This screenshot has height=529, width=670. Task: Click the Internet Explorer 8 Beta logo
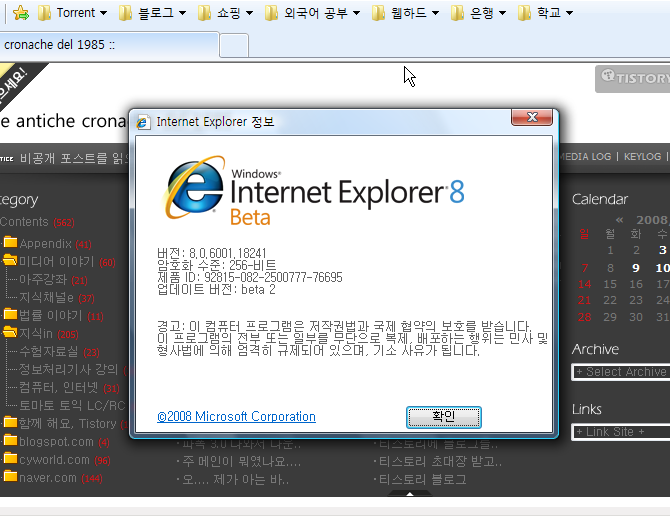pos(314,191)
